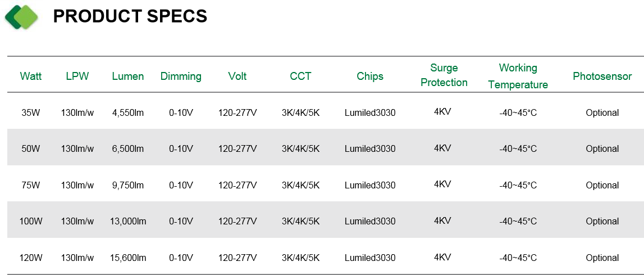
Task: Click Optional in the 50W row
Action: [602, 149]
